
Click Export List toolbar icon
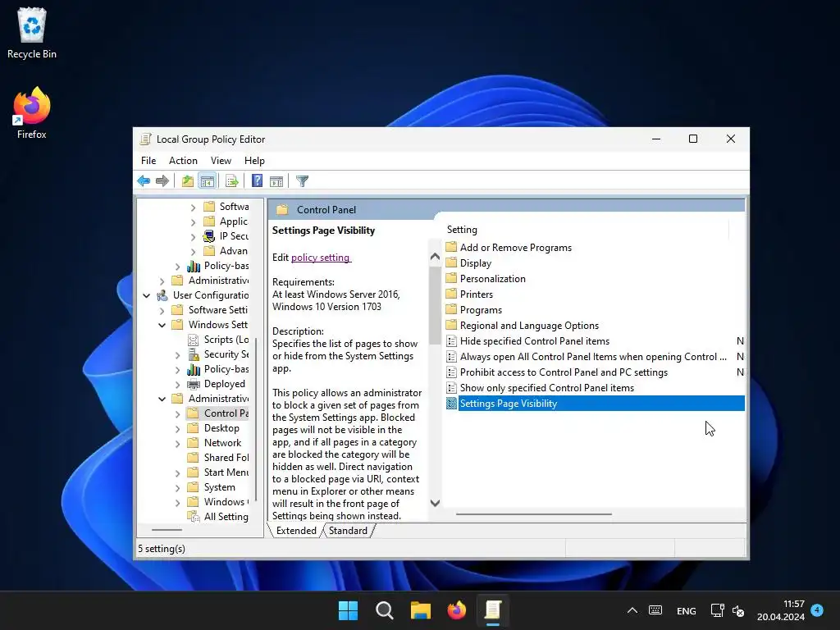click(x=232, y=181)
